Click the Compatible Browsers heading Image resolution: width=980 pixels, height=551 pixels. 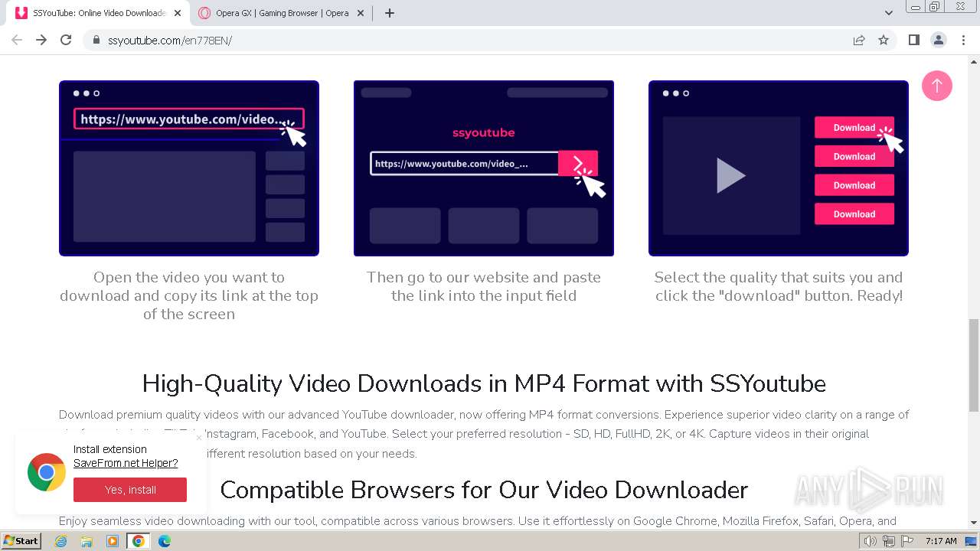[484, 489]
